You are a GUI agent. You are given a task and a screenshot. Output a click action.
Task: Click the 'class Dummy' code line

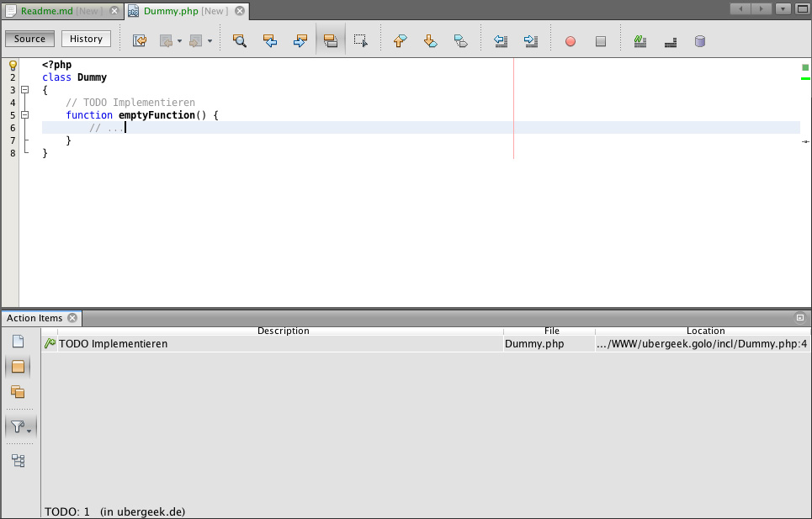[x=75, y=77]
